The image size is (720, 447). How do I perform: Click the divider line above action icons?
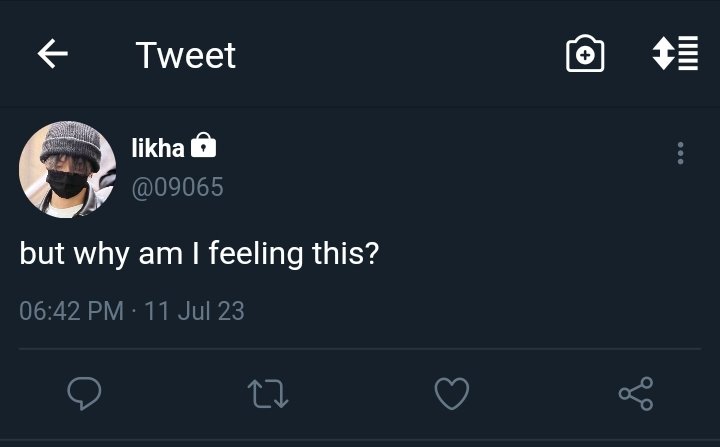point(360,348)
